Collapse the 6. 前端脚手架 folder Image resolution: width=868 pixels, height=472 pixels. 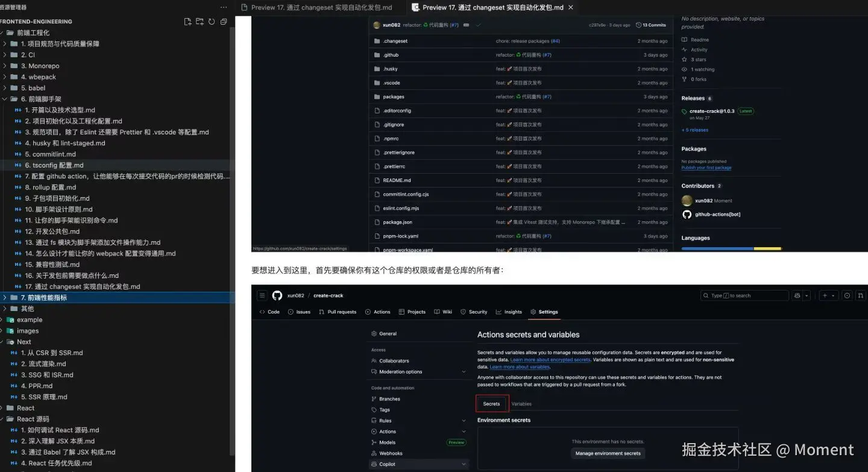point(5,99)
